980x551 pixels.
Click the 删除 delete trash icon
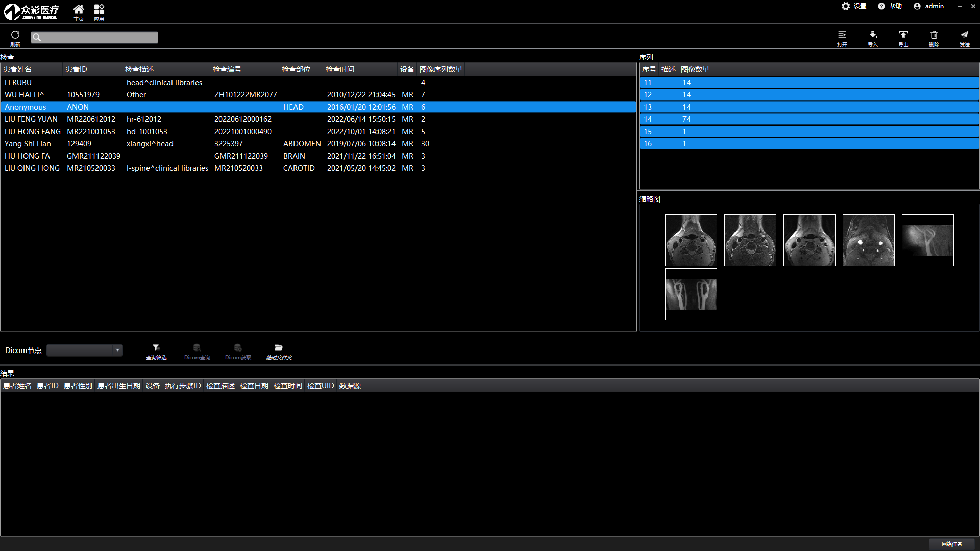tap(934, 38)
